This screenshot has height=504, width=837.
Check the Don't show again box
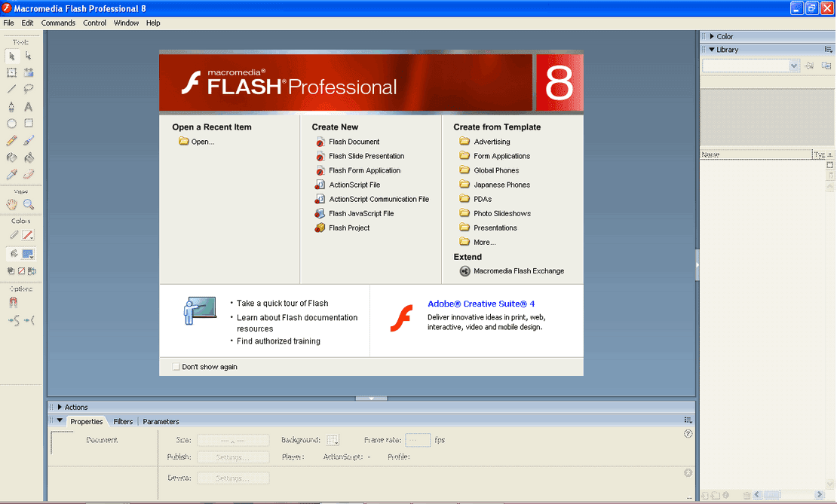[x=176, y=367]
